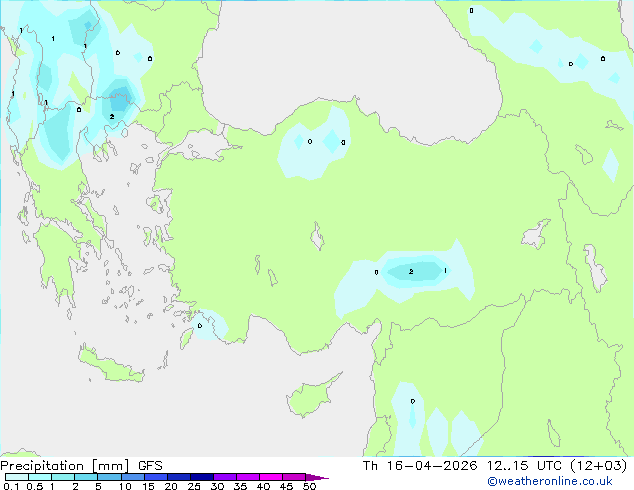This screenshot has height=490, width=634.
Task: Click the purple arrow tip above 50
Action: (x=317, y=477)
